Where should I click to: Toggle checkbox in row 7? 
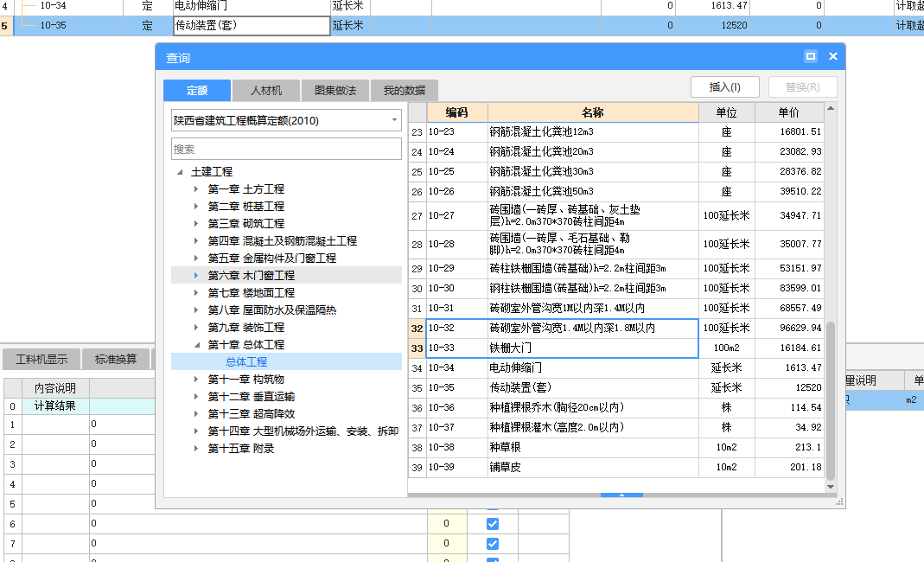tap(493, 544)
